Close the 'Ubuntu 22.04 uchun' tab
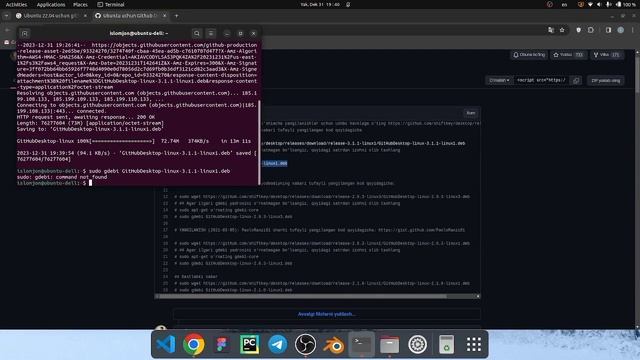 point(85,16)
